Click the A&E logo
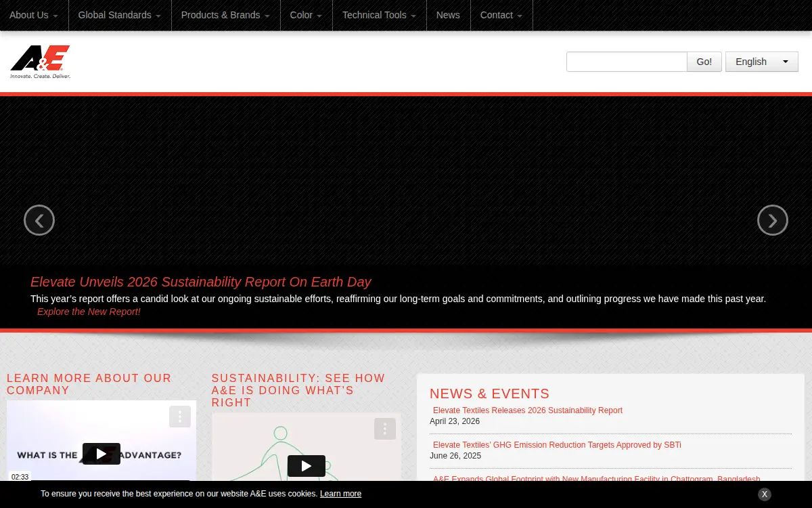The height and width of the screenshot is (508, 812). tap(41, 62)
